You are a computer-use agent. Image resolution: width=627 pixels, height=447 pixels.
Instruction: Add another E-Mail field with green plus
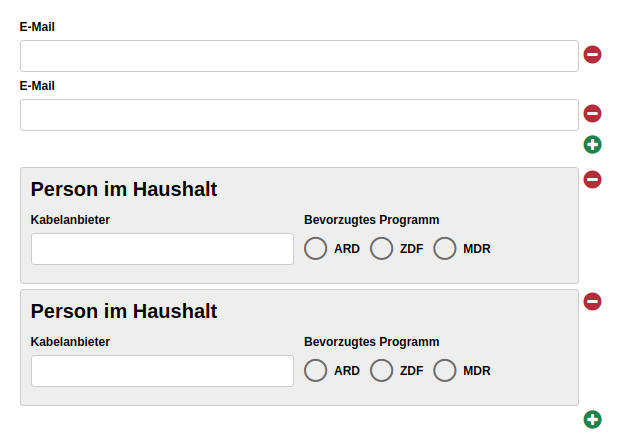point(592,144)
